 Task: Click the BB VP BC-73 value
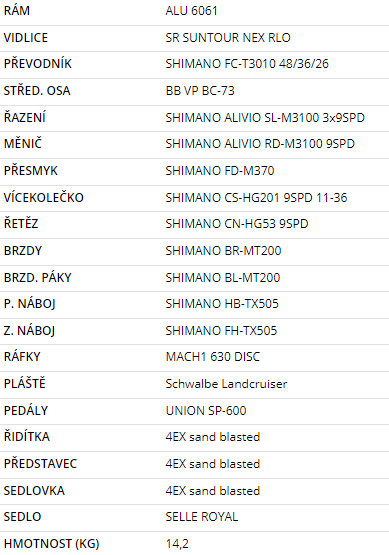(200, 91)
